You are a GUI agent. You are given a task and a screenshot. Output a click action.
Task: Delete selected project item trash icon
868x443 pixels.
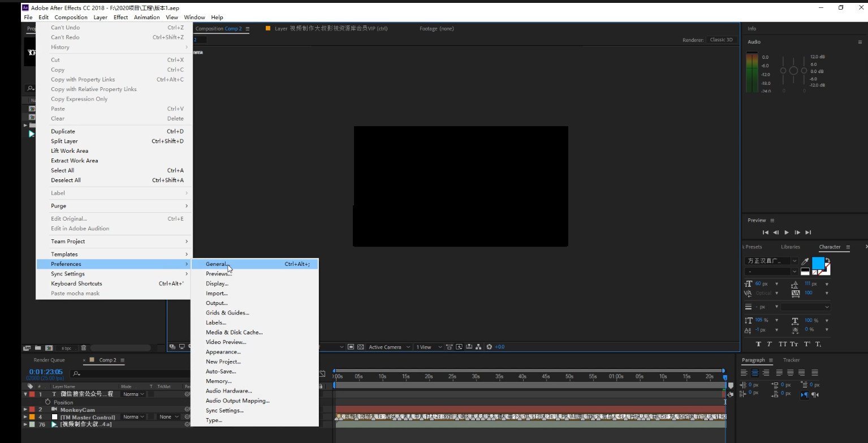84,348
